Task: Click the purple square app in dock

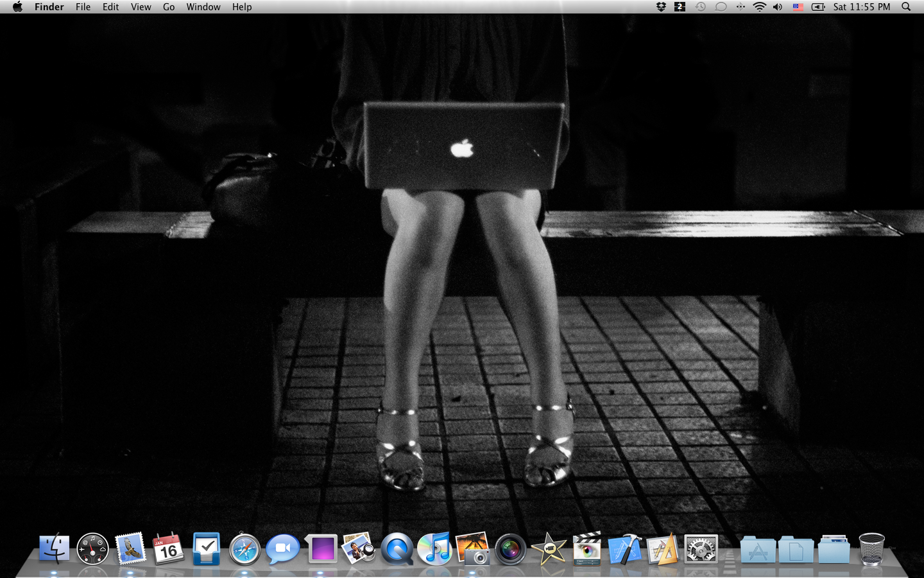Action: (x=321, y=549)
